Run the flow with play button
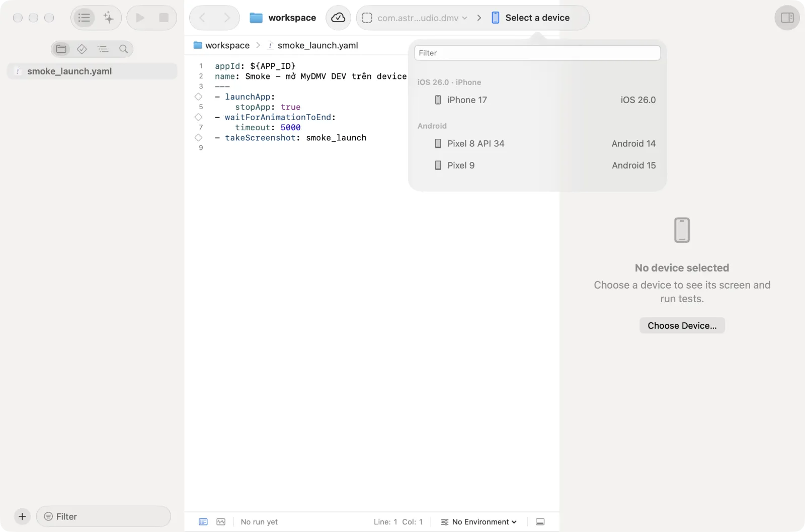Screen dimensions: 805x532 tap(140, 18)
